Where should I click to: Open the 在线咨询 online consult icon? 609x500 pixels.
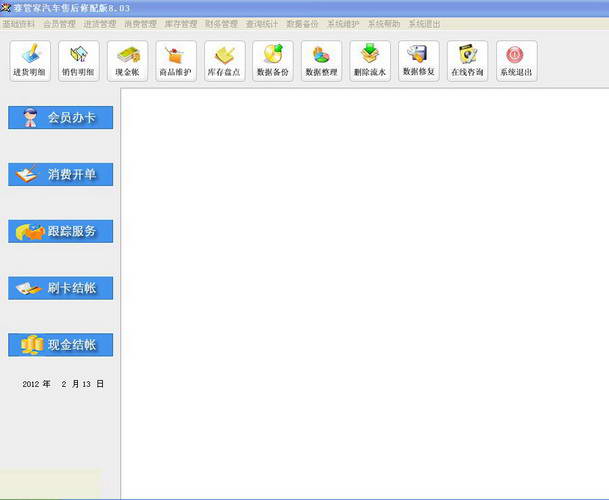tap(467, 61)
